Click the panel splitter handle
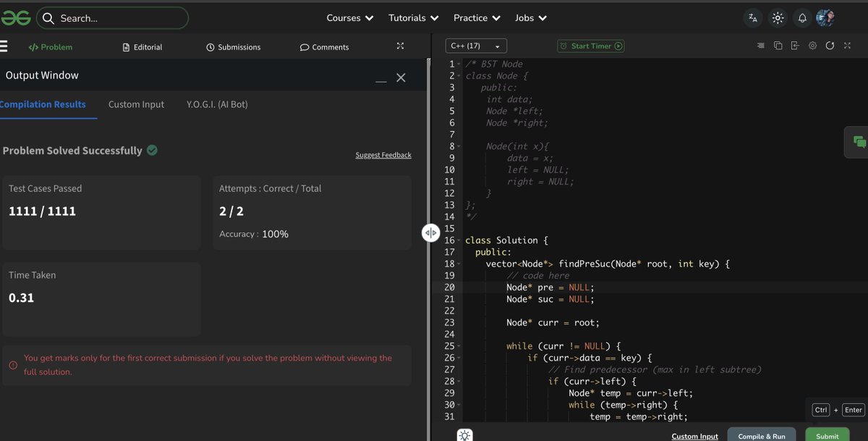The image size is (868, 441). (431, 232)
